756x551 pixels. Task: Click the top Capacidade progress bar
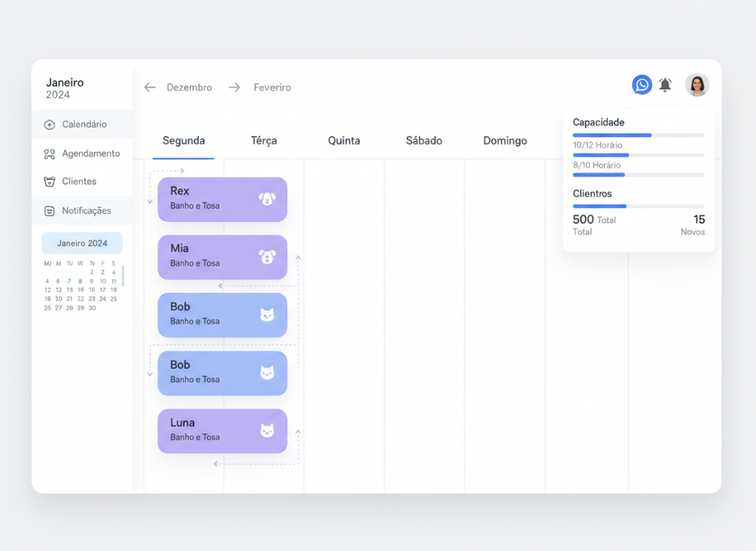tap(638, 135)
